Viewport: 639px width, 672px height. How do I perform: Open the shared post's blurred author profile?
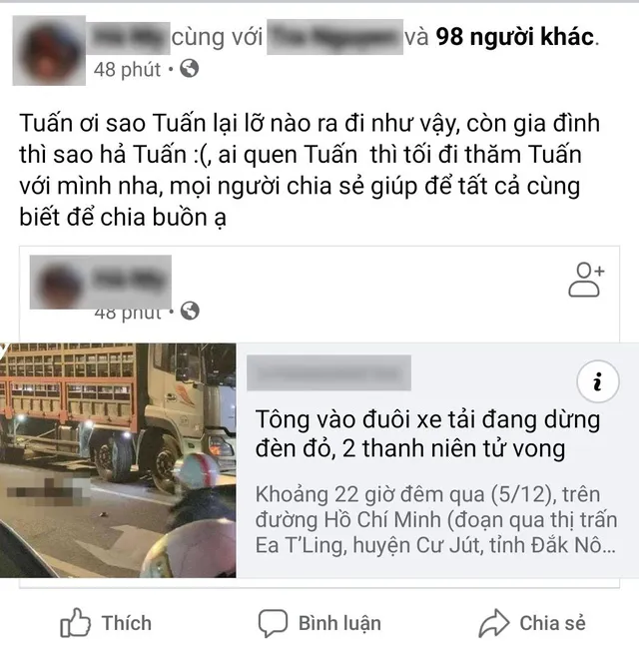click(100, 282)
